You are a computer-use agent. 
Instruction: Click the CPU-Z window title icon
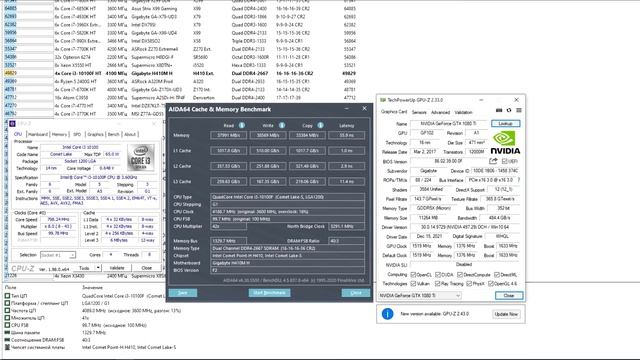pyautogui.click(x=12, y=124)
